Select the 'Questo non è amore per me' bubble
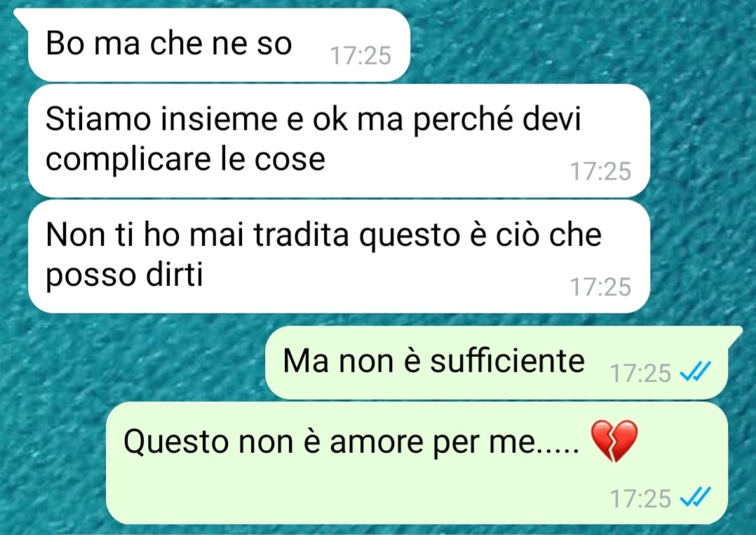Image resolution: width=756 pixels, height=535 pixels. pos(417,463)
